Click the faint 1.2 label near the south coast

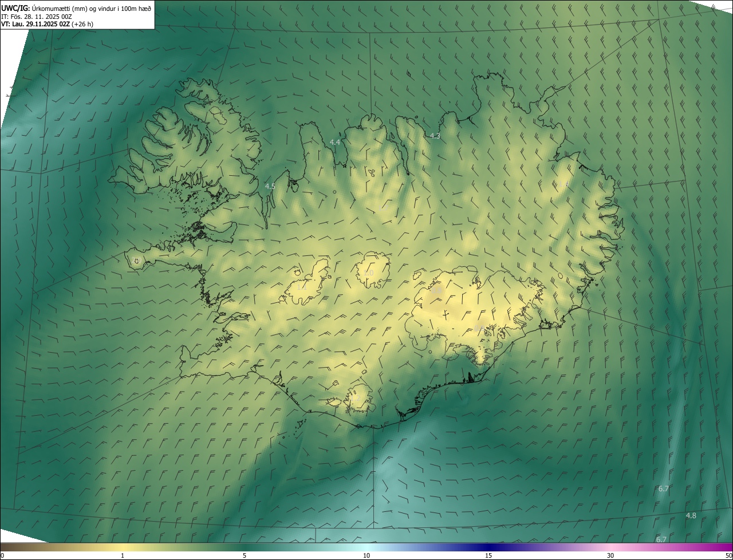coord(355,398)
